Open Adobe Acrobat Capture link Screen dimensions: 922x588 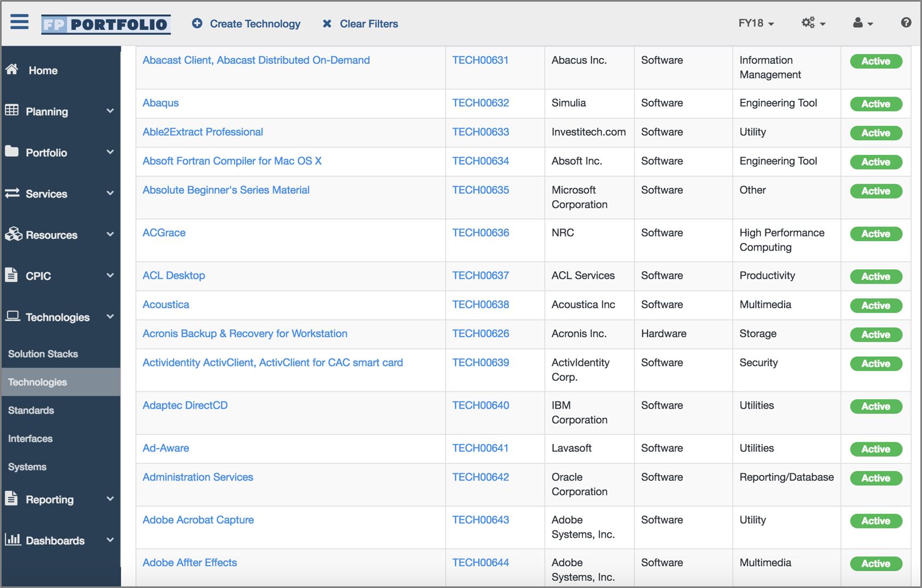198,520
